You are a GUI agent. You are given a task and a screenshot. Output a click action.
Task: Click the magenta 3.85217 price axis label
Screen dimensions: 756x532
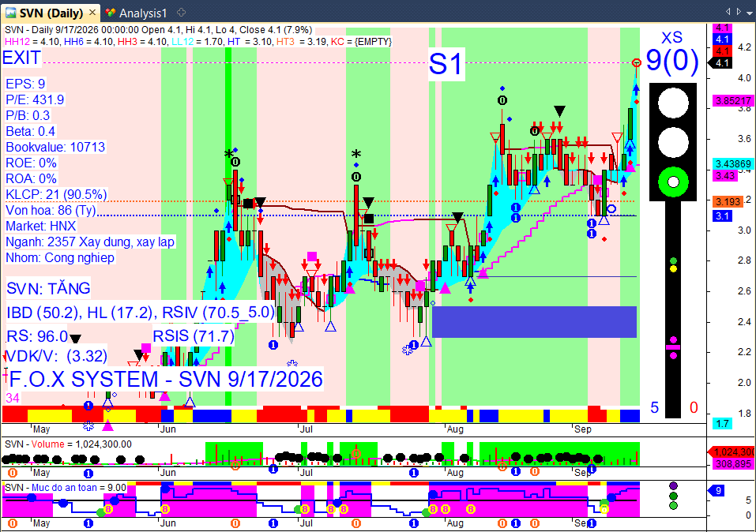[733, 101]
